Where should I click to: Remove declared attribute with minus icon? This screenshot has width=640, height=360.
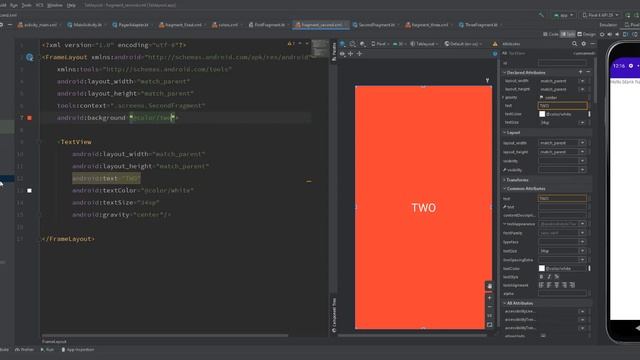[588, 72]
